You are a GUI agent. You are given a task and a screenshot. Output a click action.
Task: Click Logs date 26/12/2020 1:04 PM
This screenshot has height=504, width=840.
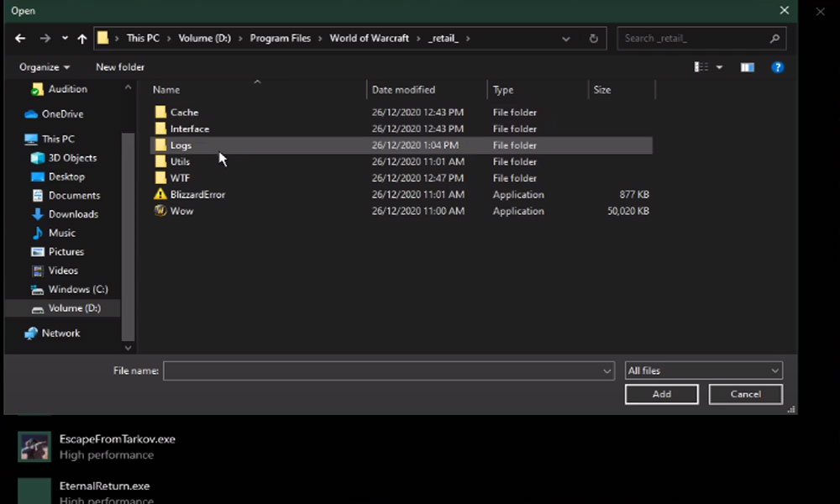[x=415, y=145]
